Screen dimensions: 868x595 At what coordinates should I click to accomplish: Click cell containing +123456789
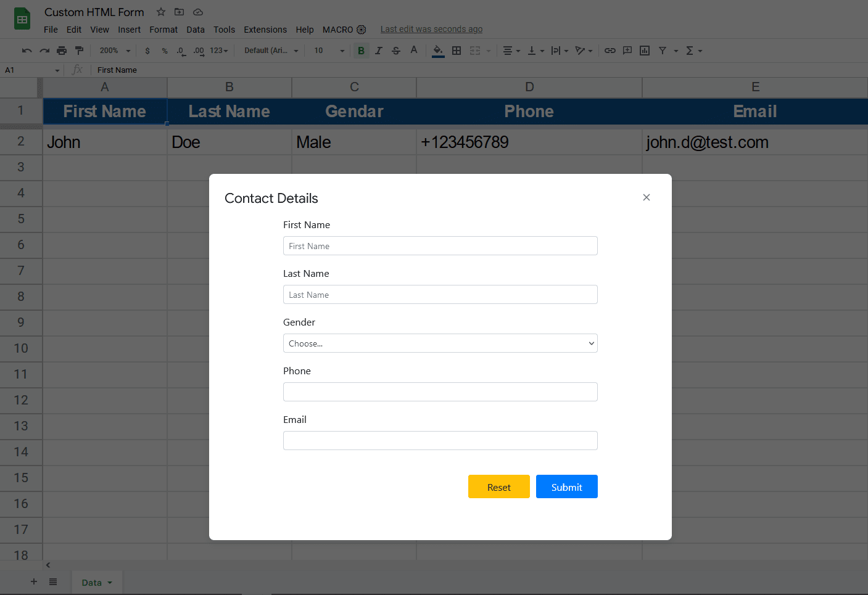click(x=529, y=142)
